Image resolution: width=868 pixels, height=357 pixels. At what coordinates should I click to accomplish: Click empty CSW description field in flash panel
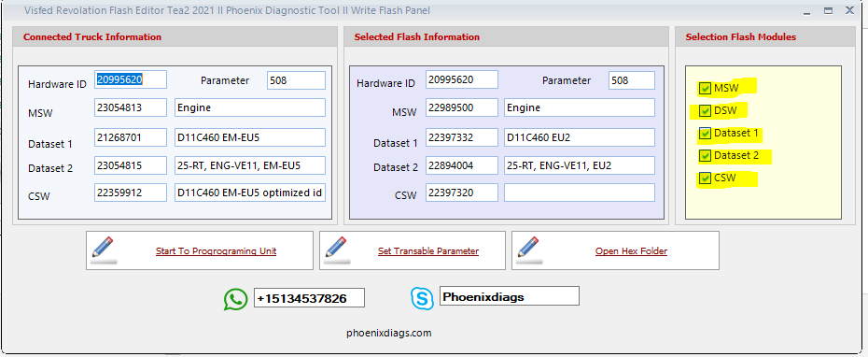tap(580, 193)
